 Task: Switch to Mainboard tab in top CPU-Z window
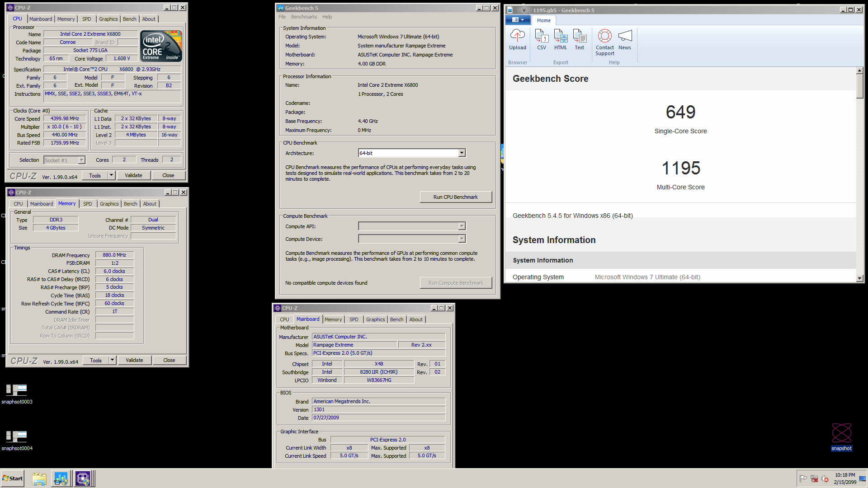point(41,19)
